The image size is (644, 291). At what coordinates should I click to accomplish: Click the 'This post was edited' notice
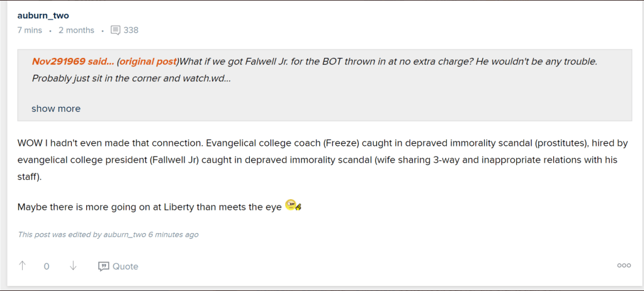[x=108, y=234]
